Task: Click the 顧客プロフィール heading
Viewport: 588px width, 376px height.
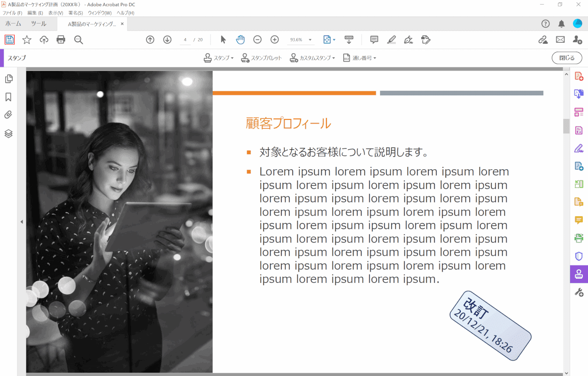Action: (x=288, y=123)
